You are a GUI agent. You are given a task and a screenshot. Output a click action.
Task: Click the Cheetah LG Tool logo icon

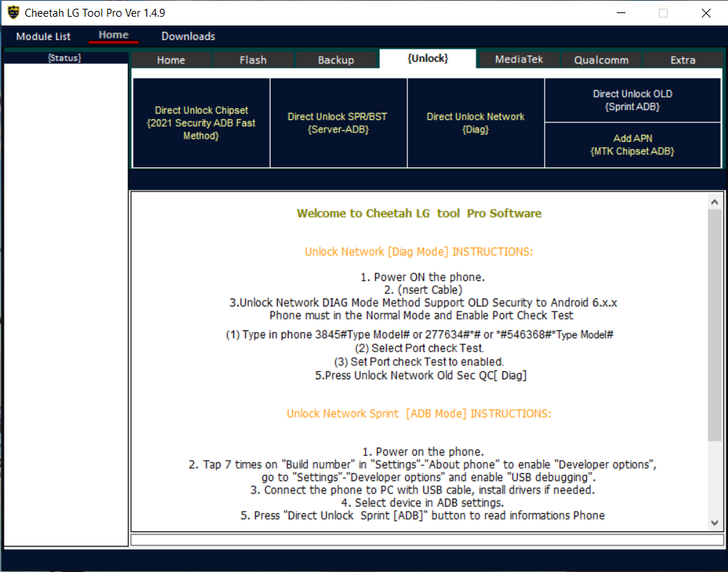pos(12,12)
